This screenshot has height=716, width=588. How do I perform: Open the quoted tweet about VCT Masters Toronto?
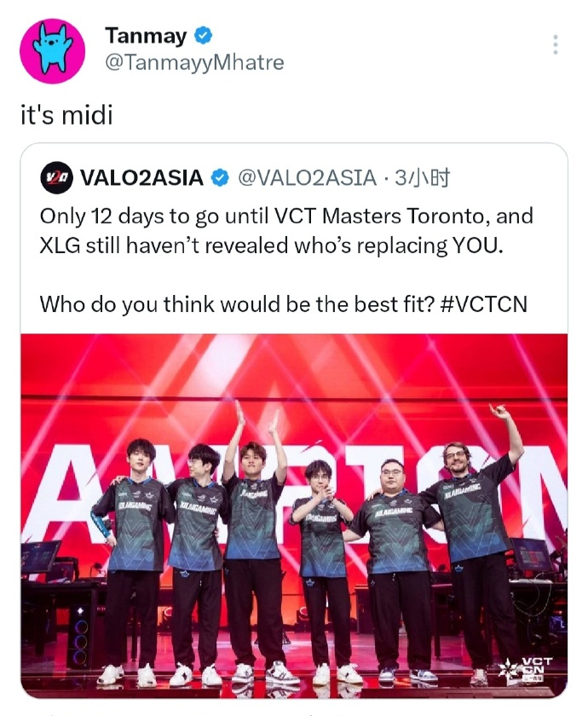pos(294,420)
